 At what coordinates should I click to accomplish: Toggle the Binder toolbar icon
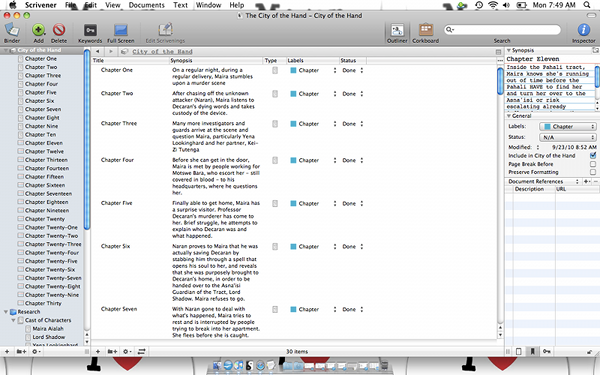tap(12, 30)
